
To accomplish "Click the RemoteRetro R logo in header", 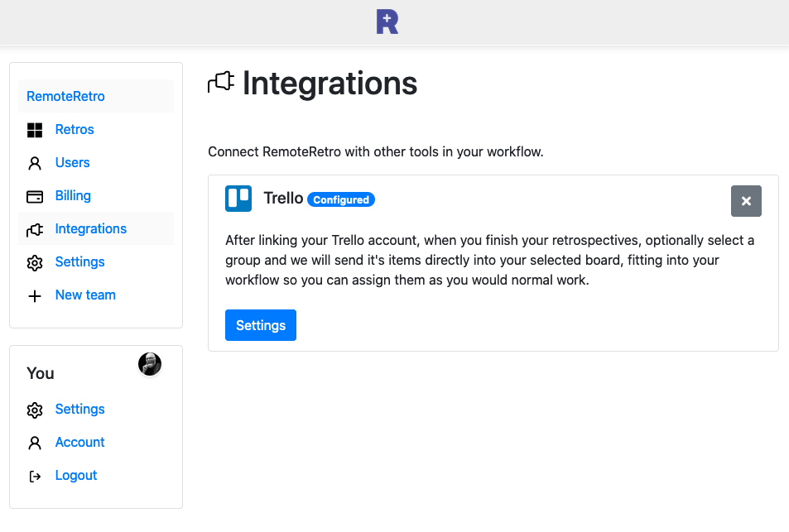I will click(387, 22).
